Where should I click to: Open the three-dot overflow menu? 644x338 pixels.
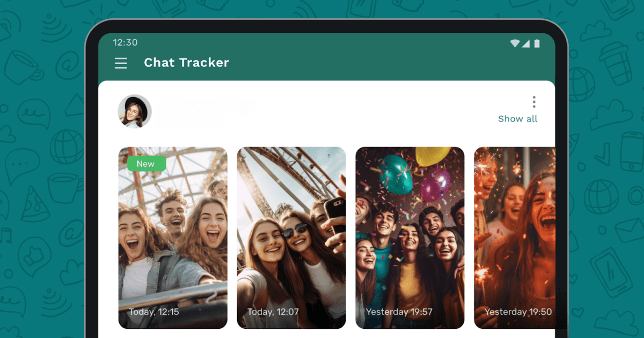534,101
